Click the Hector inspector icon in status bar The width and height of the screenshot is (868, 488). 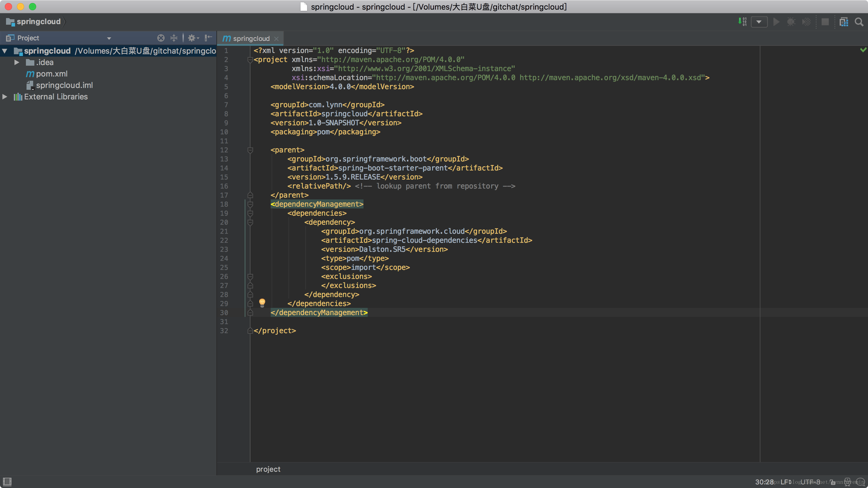848,482
